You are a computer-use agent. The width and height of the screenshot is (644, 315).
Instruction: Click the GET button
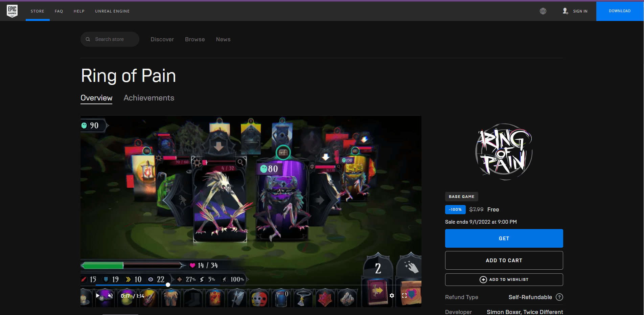[504, 239]
